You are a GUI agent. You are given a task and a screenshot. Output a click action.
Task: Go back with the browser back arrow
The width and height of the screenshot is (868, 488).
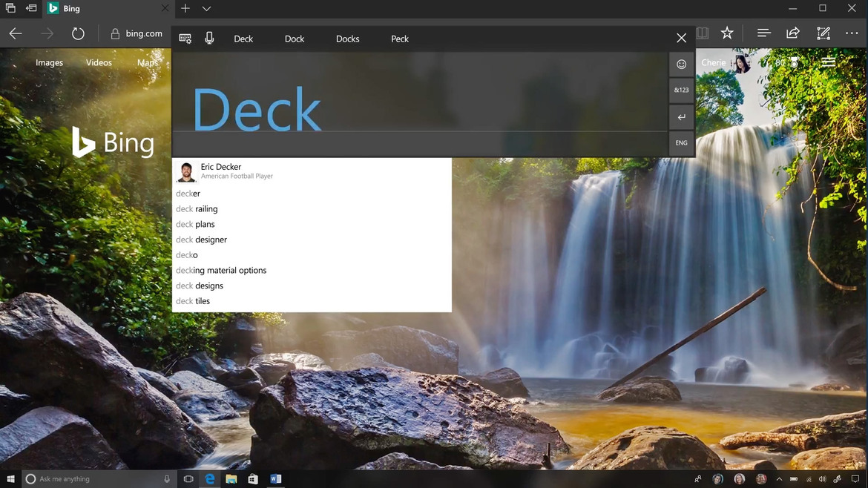click(x=16, y=33)
